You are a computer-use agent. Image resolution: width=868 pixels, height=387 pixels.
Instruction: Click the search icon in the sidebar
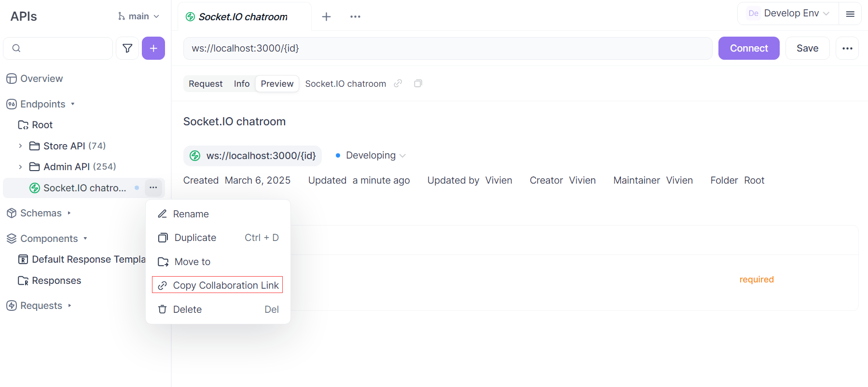point(16,48)
